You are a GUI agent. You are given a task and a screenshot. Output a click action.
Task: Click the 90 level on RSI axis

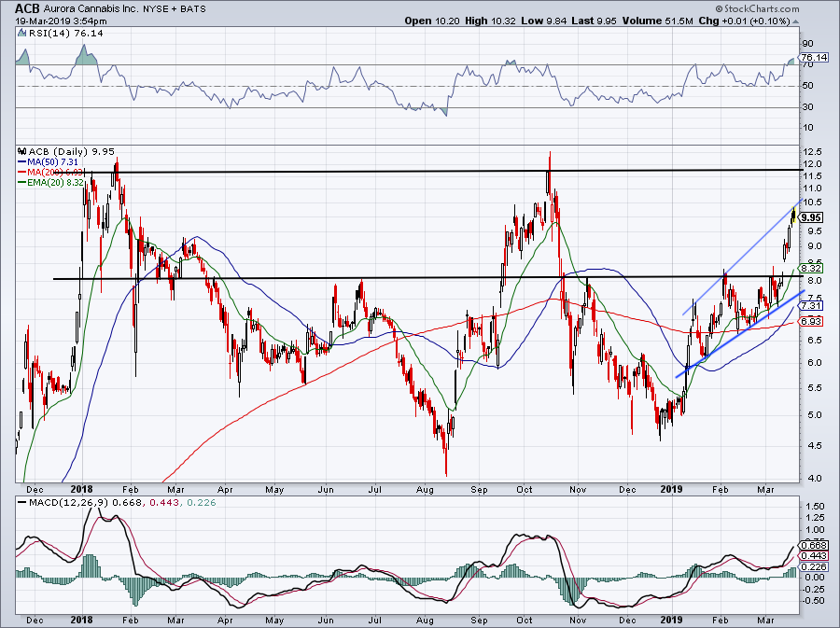click(x=808, y=43)
